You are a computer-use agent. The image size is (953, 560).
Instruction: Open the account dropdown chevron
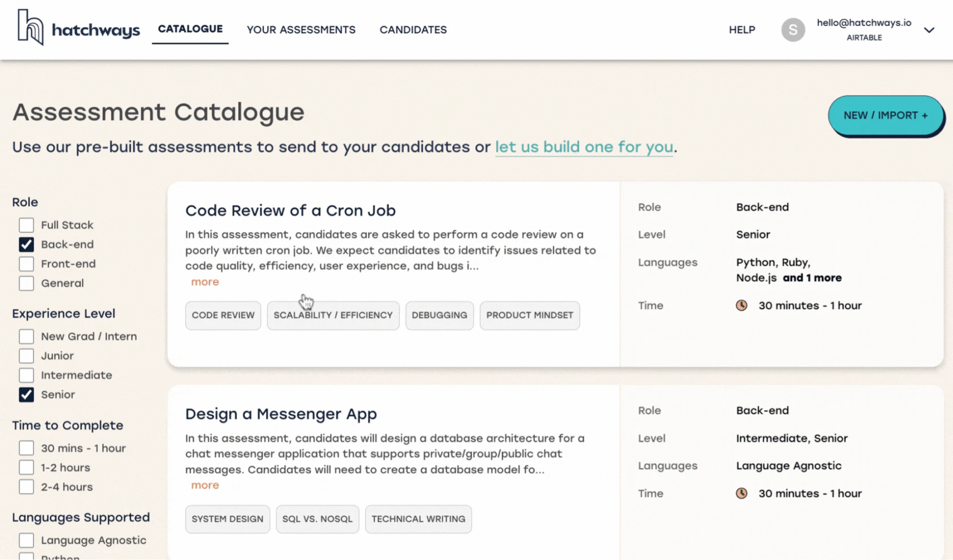[x=929, y=30]
